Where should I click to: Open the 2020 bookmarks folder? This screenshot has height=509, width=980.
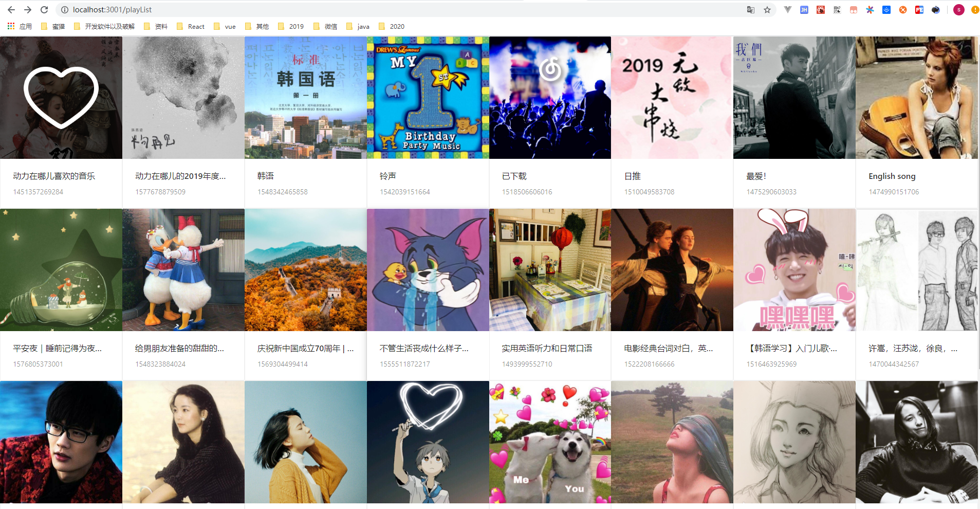tap(392, 26)
